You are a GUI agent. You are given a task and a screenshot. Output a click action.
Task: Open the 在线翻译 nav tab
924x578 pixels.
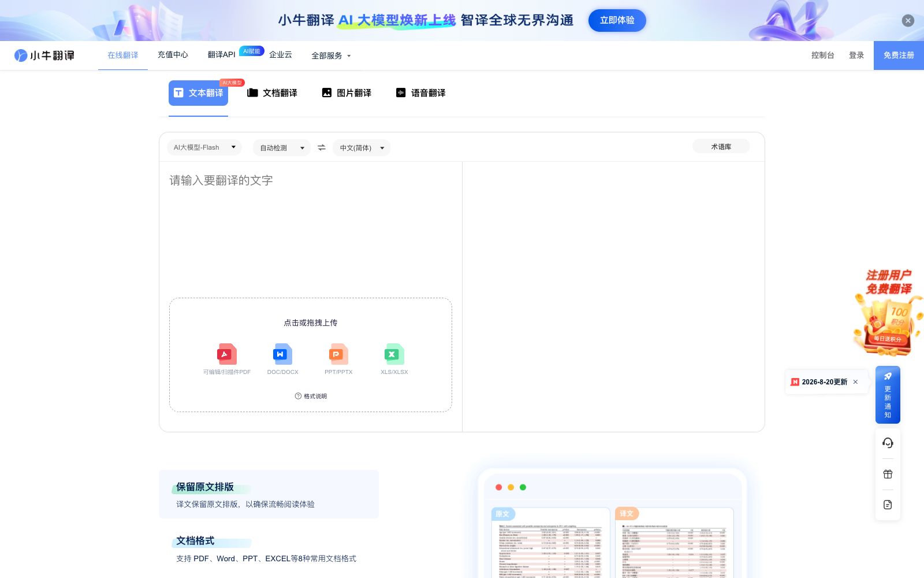pos(123,55)
